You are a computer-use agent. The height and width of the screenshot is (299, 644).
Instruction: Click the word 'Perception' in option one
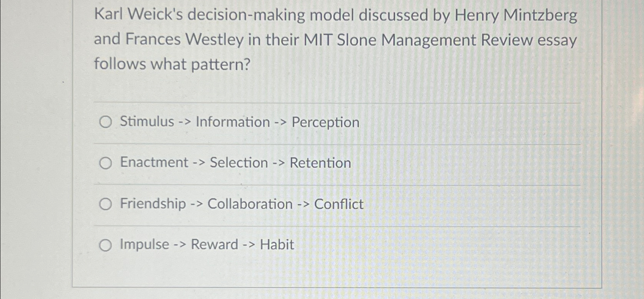pyautogui.click(x=326, y=122)
